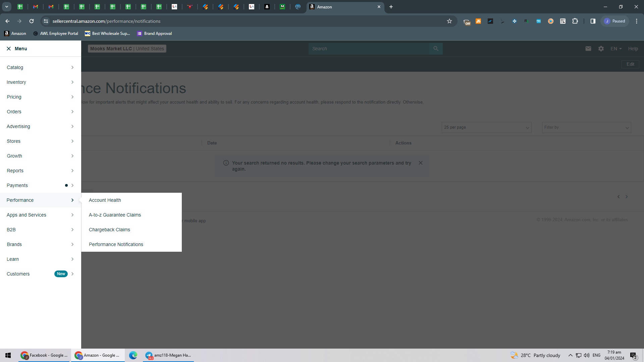Viewport: 644px width, 362px height.
Task: Open the Brands menu item
Action: [41, 244]
